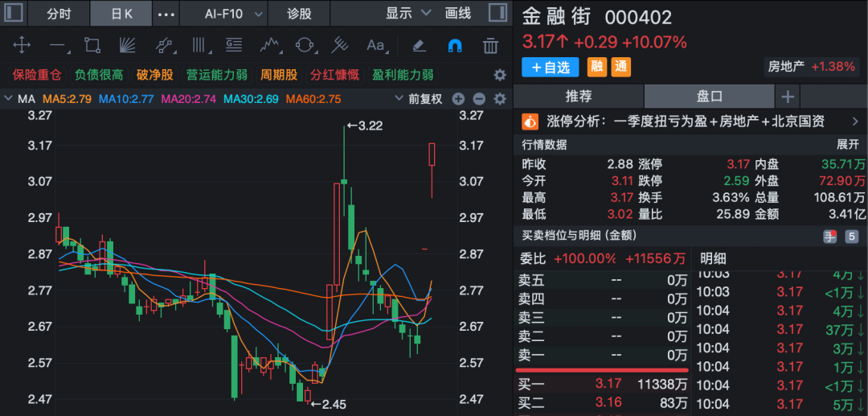Click the pitchfork drawing tool icon
The height and width of the screenshot is (416, 868).
(339, 46)
